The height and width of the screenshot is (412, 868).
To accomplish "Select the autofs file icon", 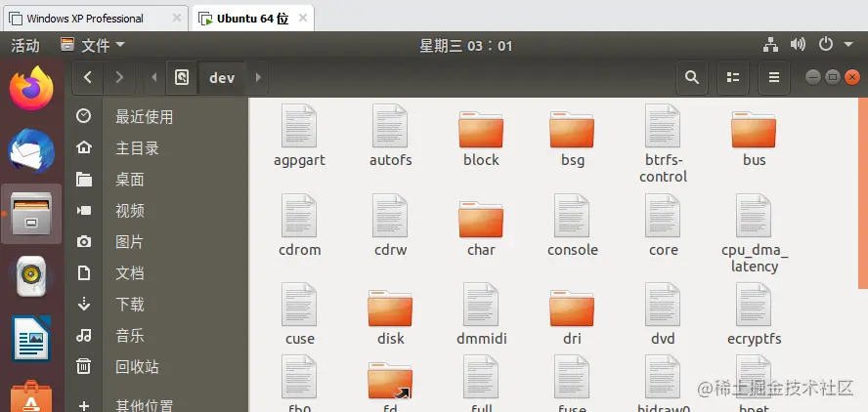I will (x=390, y=126).
